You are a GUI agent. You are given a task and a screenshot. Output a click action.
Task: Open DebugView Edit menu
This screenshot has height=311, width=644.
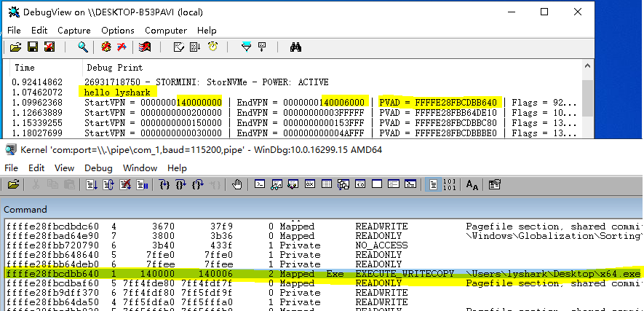39,31
